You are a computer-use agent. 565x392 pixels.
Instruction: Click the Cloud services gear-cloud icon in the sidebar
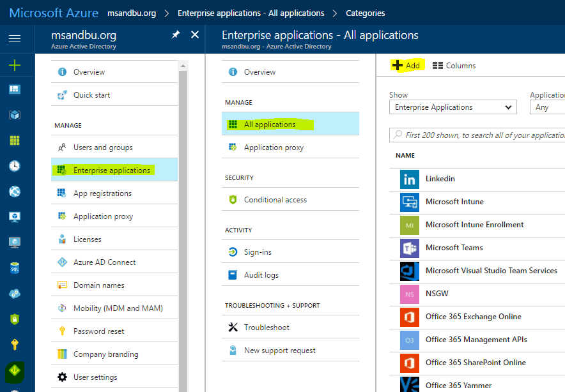click(15, 294)
